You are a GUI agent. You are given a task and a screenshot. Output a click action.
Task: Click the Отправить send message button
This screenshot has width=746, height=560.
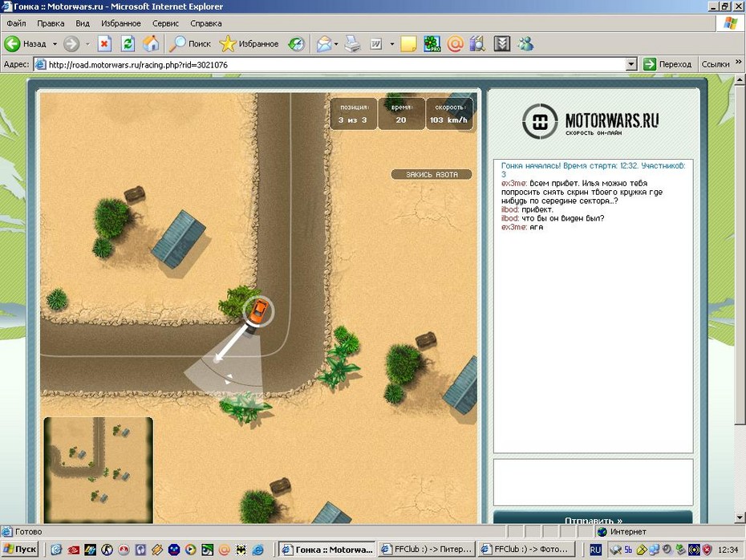593,519
